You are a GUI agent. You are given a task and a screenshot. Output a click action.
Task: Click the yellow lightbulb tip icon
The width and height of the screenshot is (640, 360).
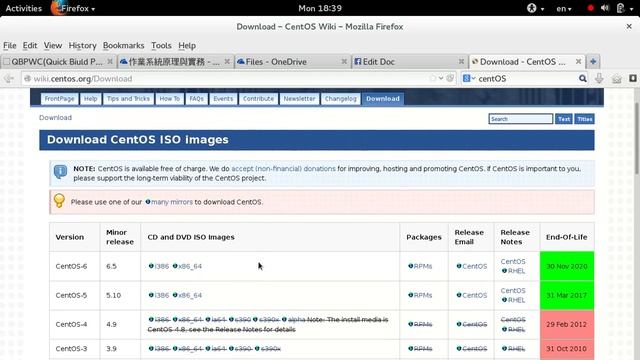point(59,201)
